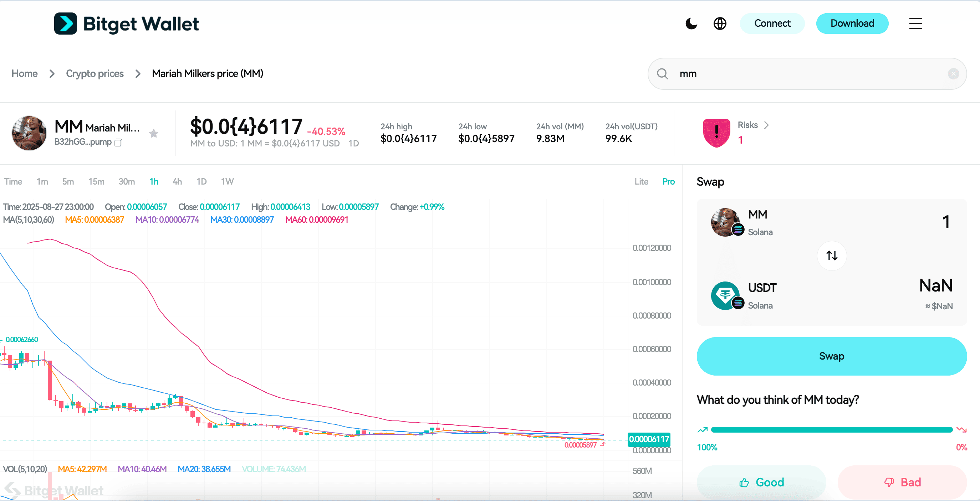Switch chart to 30m interval
The image size is (980, 501).
click(x=127, y=182)
